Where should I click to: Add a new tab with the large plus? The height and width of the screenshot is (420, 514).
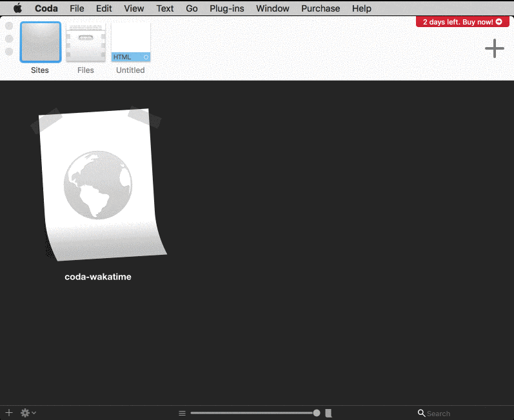click(495, 48)
